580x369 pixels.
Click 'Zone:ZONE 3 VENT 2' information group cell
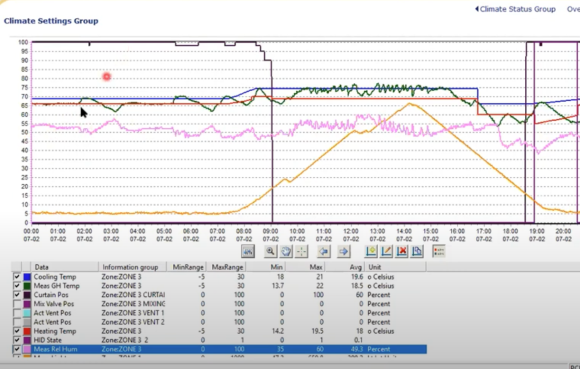point(133,322)
